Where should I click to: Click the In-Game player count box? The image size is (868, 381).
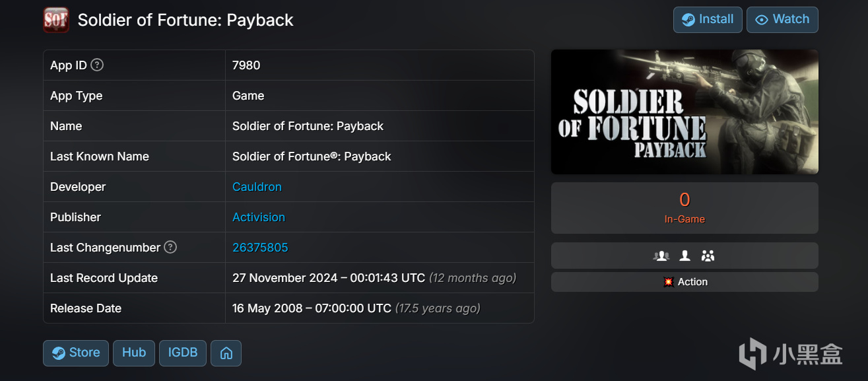tap(684, 207)
